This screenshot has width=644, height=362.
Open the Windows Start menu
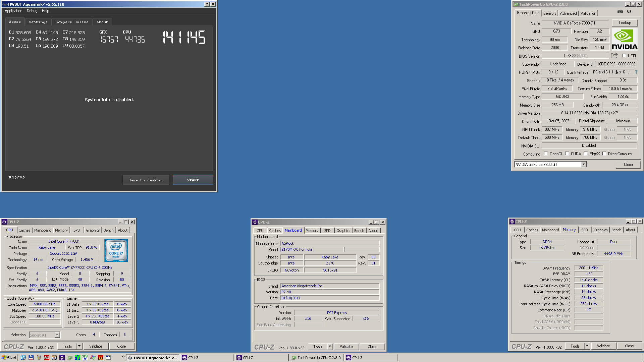tap(9, 358)
